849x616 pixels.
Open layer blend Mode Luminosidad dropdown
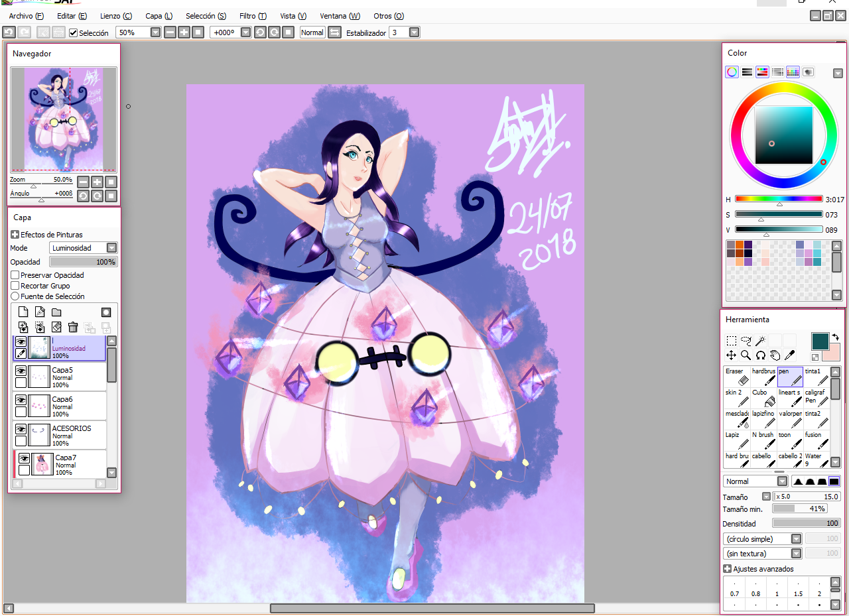pos(111,248)
